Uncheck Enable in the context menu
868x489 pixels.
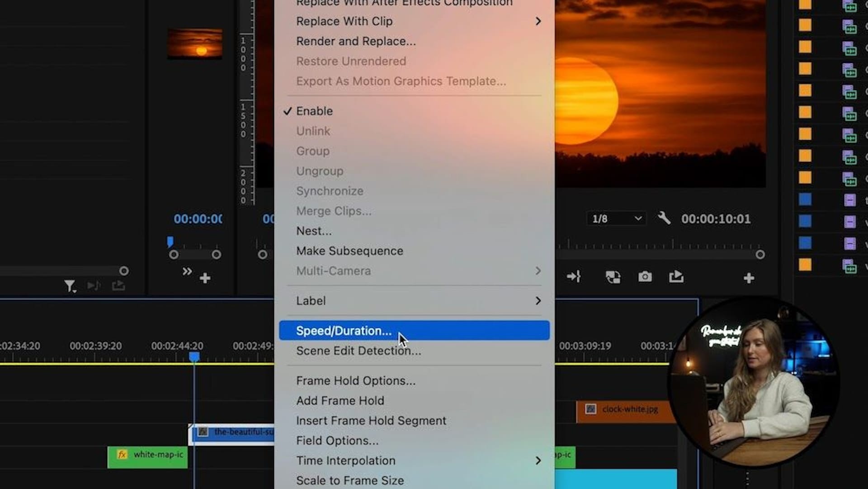coord(314,111)
